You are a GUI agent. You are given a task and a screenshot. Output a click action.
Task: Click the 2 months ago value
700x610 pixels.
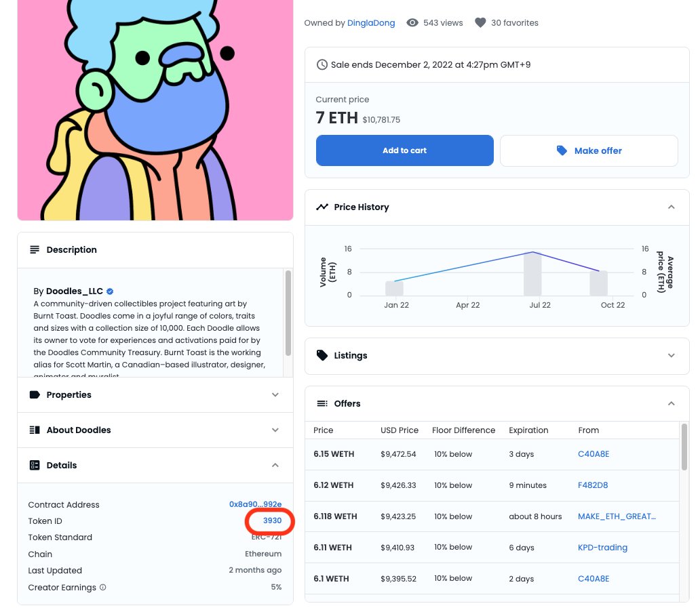tap(255, 570)
